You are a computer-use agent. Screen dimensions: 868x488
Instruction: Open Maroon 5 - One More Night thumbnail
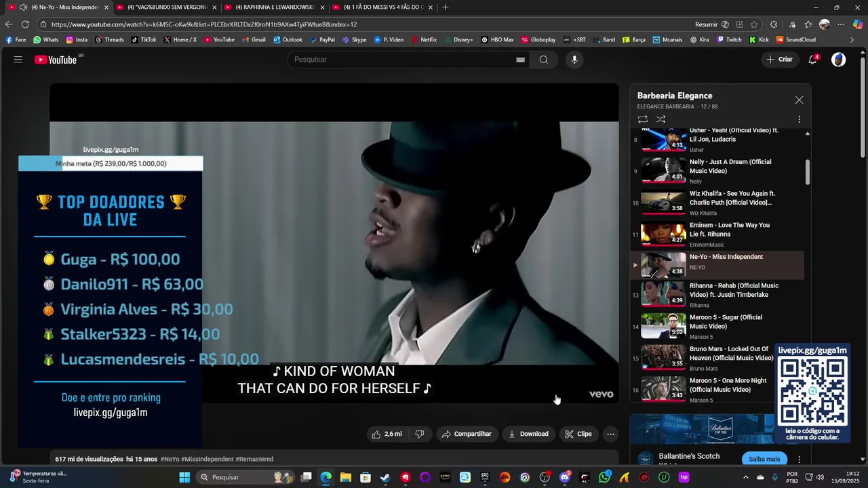[x=663, y=389]
